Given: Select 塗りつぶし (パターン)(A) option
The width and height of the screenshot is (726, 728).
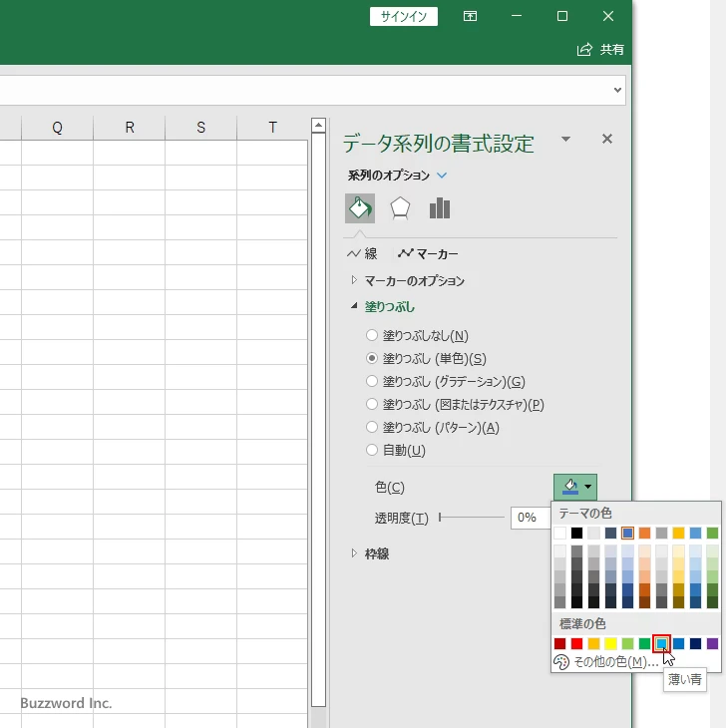Looking at the screenshot, I should pyautogui.click(x=371, y=427).
